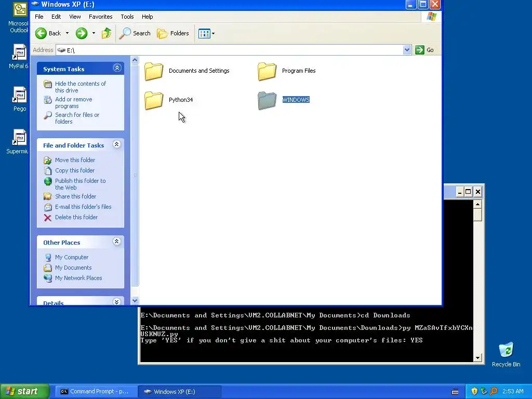Open My Network Places link

coord(78,278)
